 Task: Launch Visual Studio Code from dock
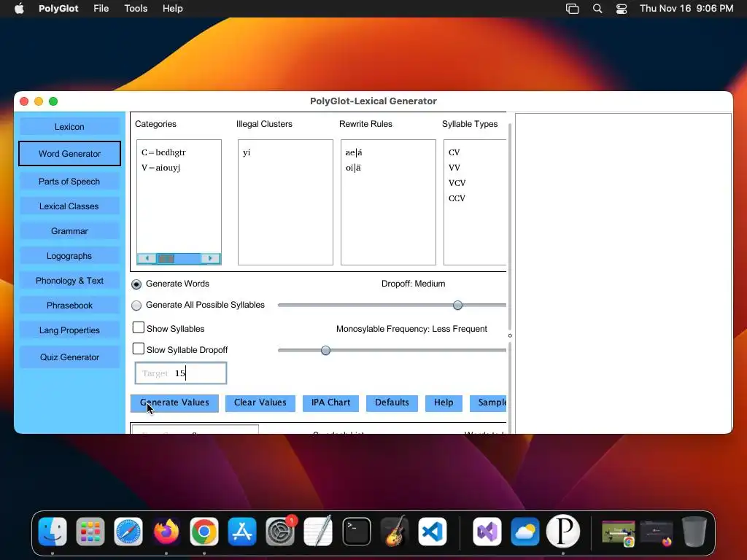point(432,532)
